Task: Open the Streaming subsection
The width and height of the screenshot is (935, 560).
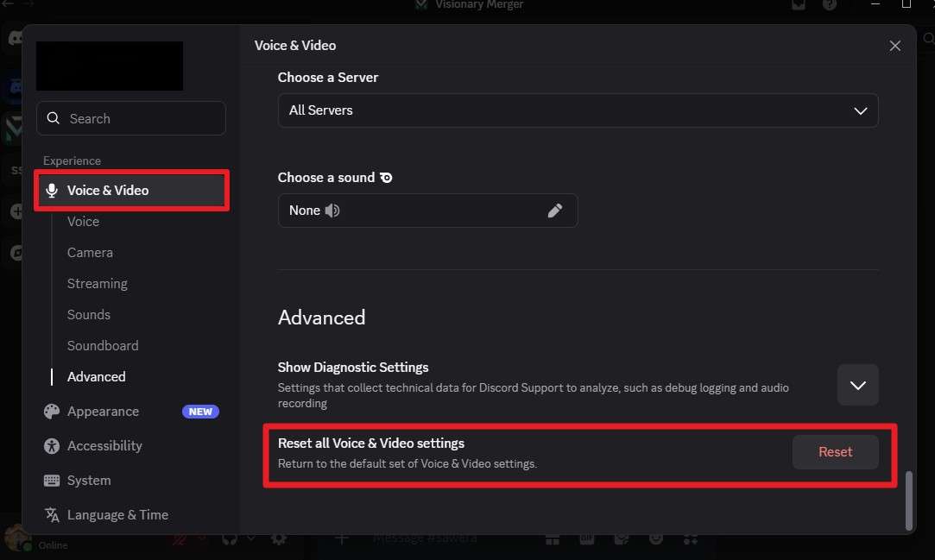Action: (98, 284)
